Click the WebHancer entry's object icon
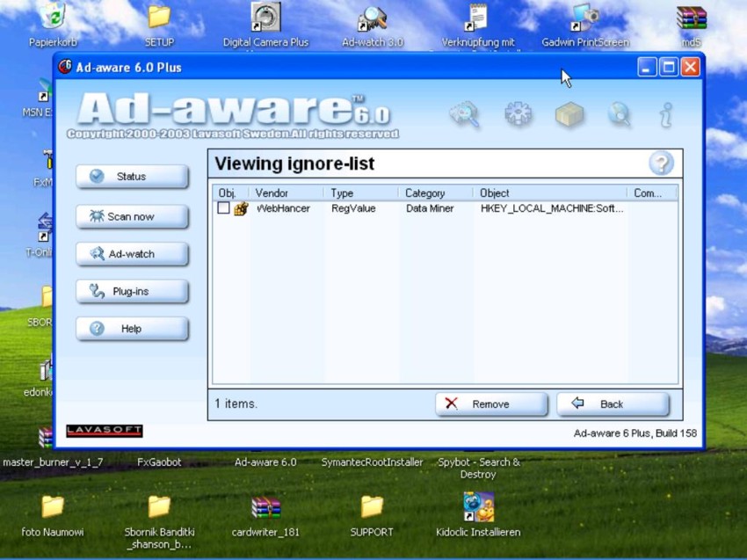This screenshot has height=560, width=747. [x=241, y=208]
